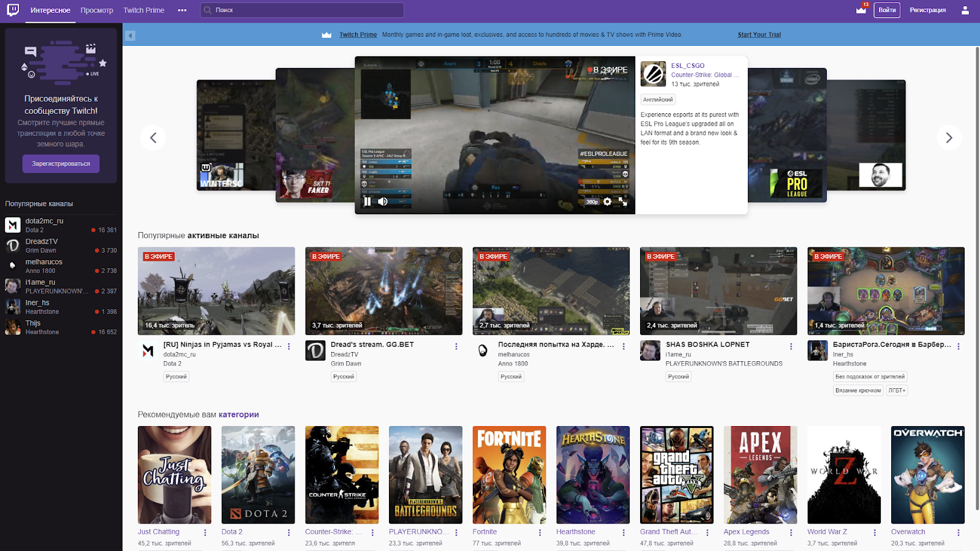Image resolution: width=980 pixels, height=551 pixels.
Task: Open featured player settings gear
Action: click(607, 201)
